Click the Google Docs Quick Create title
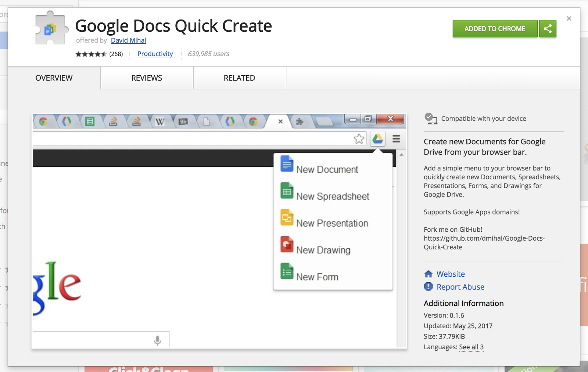 pyautogui.click(x=173, y=26)
